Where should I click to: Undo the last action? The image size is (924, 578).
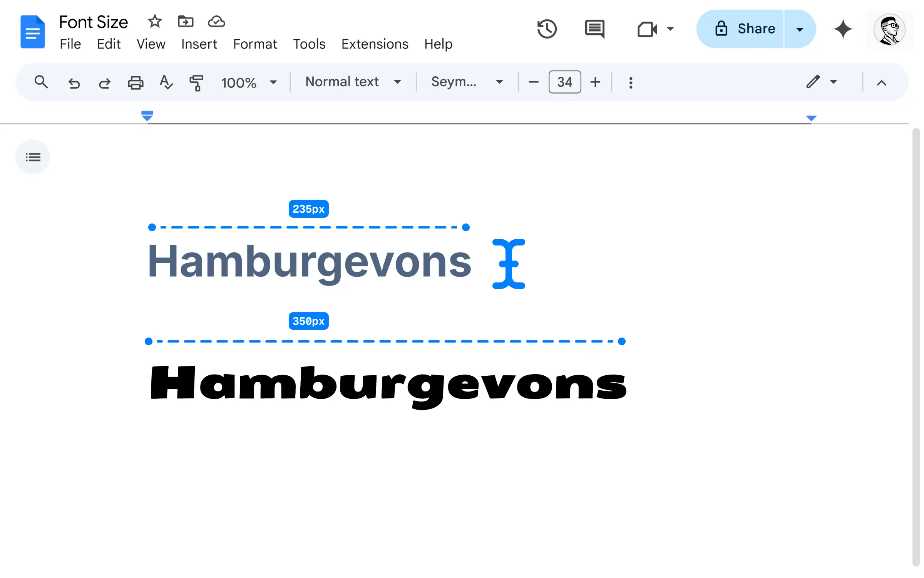[x=74, y=83]
